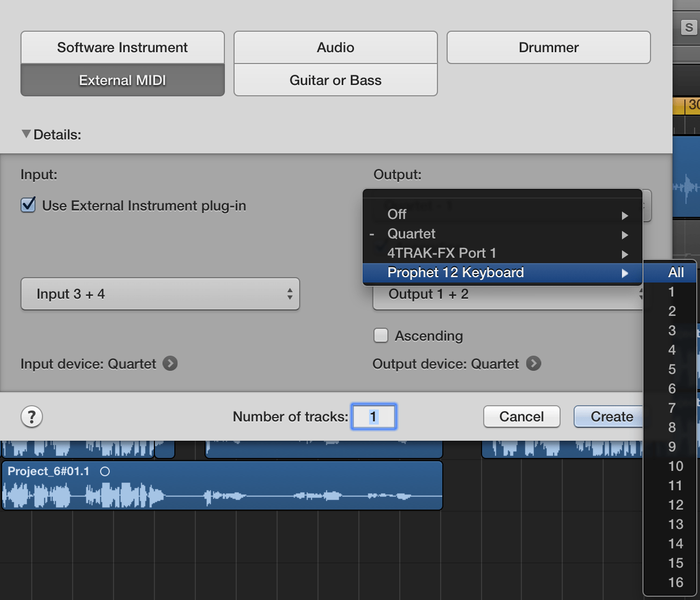This screenshot has height=600, width=700.
Task: Select the External MIDI track type
Action: point(122,80)
